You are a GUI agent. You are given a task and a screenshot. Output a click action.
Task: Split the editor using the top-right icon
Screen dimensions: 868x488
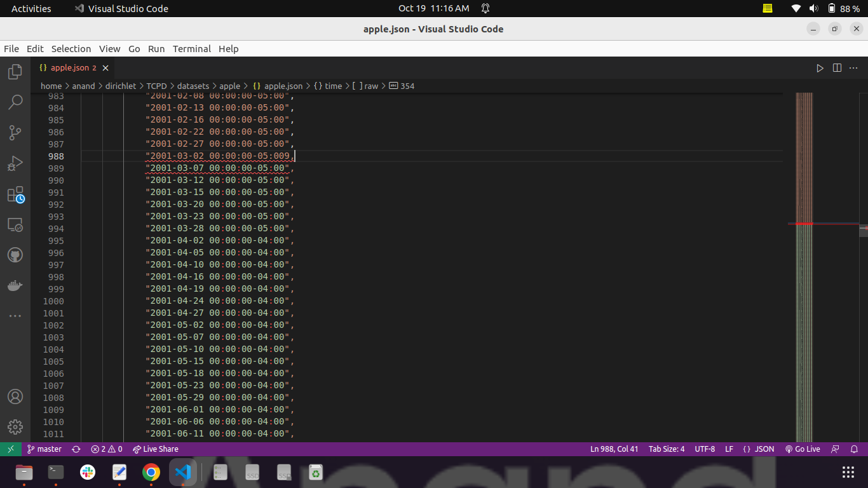point(837,67)
